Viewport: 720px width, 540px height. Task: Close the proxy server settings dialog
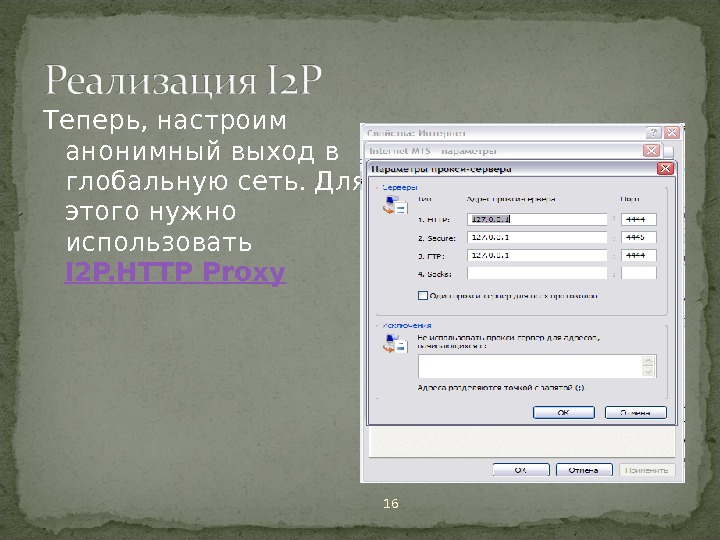[665, 169]
